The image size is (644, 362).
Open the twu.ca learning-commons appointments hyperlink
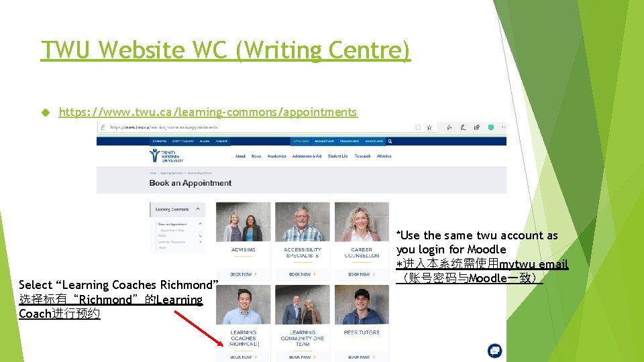[208, 112]
